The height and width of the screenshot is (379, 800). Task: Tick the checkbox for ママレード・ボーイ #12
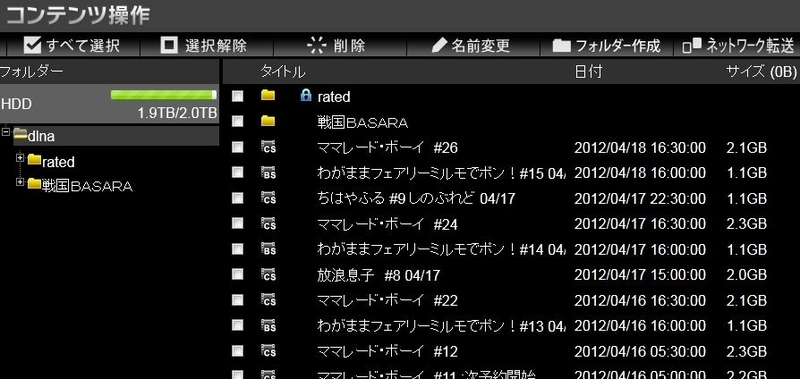pyautogui.click(x=237, y=351)
